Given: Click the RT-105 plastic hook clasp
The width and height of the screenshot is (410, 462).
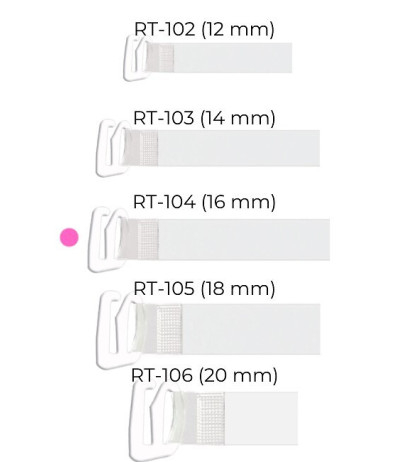Looking at the screenshot, I should 117,330.
